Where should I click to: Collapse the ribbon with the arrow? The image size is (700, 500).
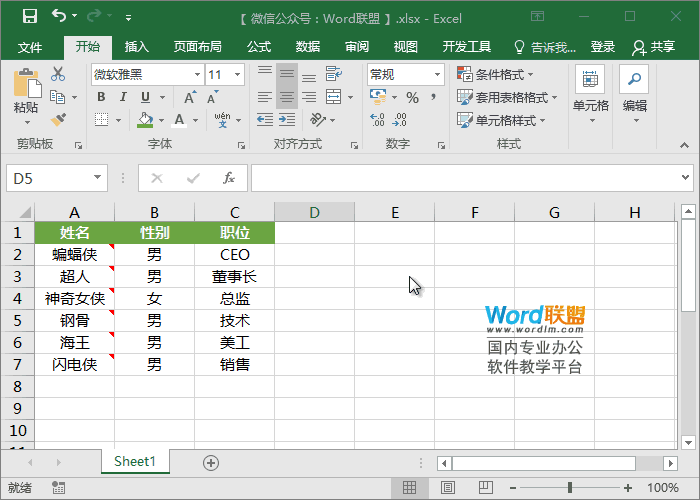coord(684,145)
